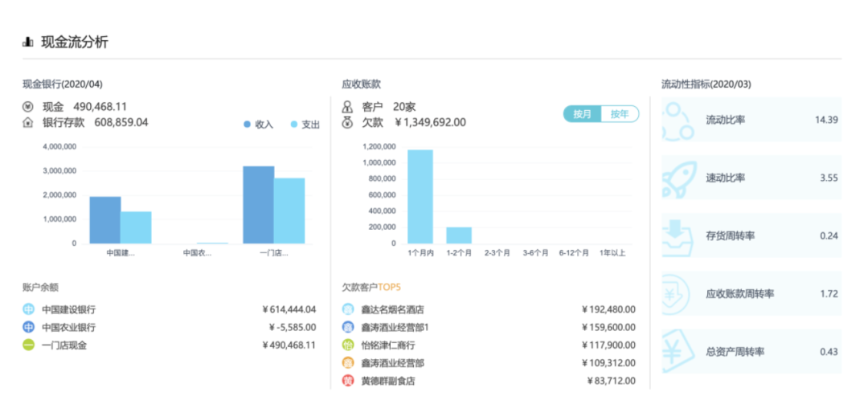Click the 鑫达名烟名酒店 customer avatar icon
The height and width of the screenshot is (413, 868).
point(348,309)
